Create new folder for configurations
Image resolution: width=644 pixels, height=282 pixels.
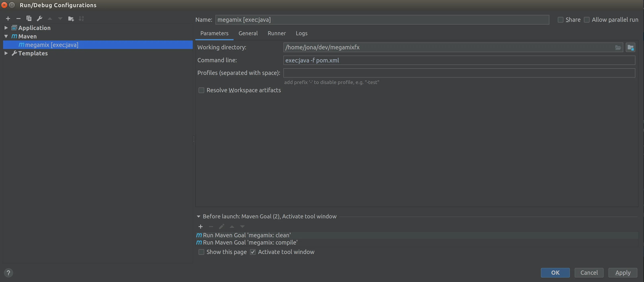[71, 19]
